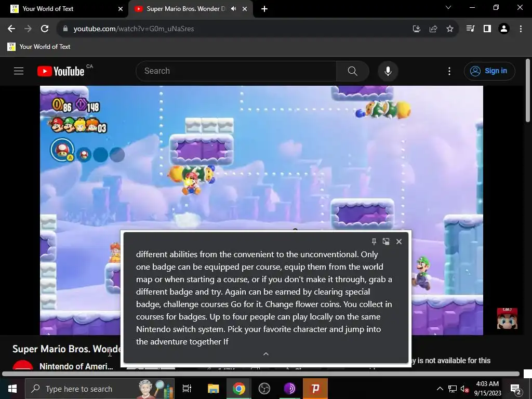Viewport: 532px width, 399px height.
Task: Click the video title Super Mario Bros. Wonder
Action: 66,349
